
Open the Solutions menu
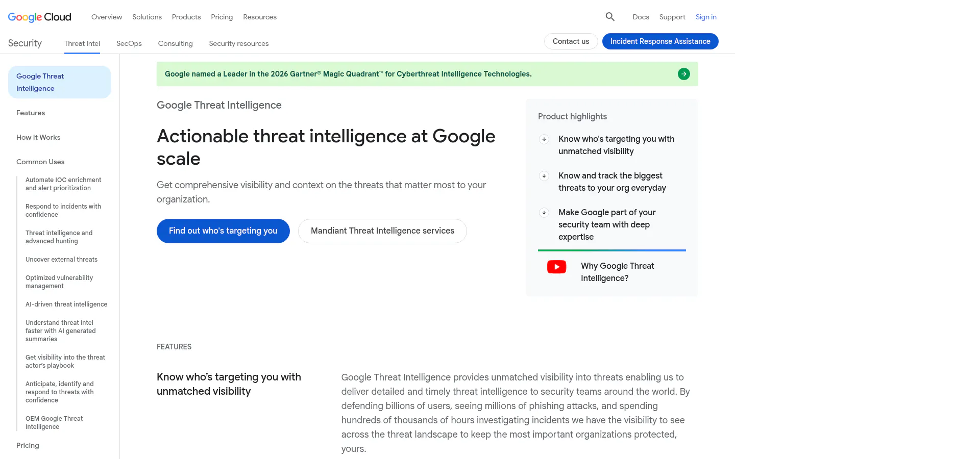[x=147, y=17]
